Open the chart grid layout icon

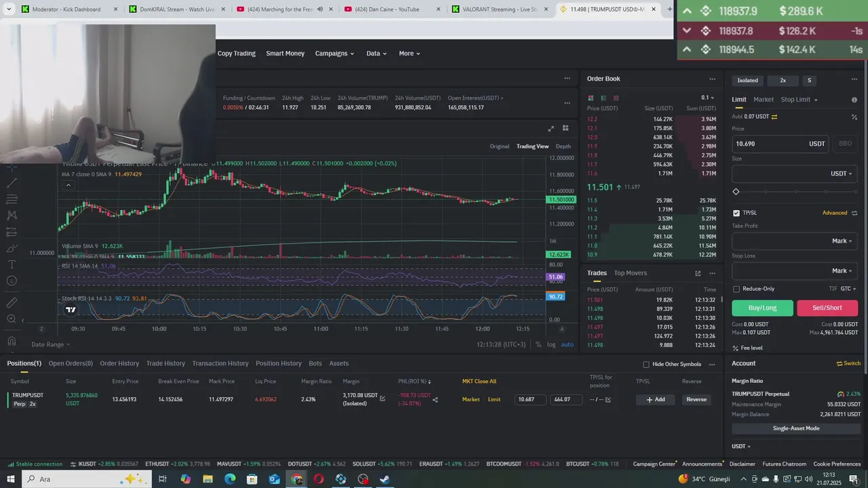(566, 128)
